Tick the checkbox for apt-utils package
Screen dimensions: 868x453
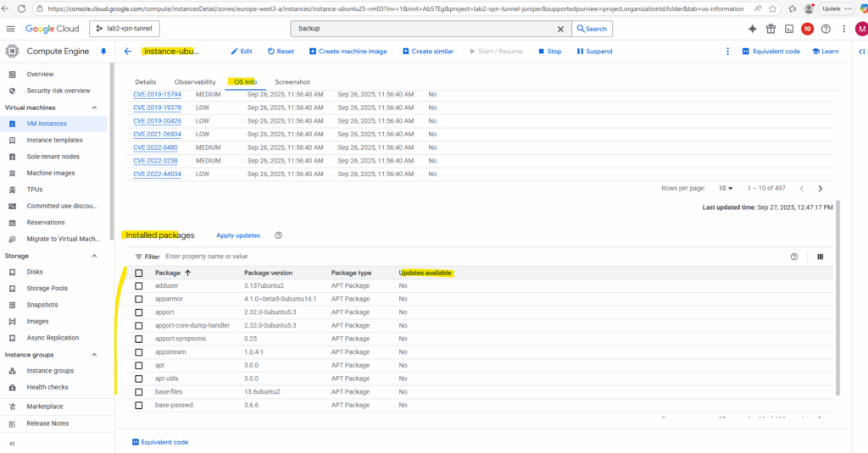point(139,378)
